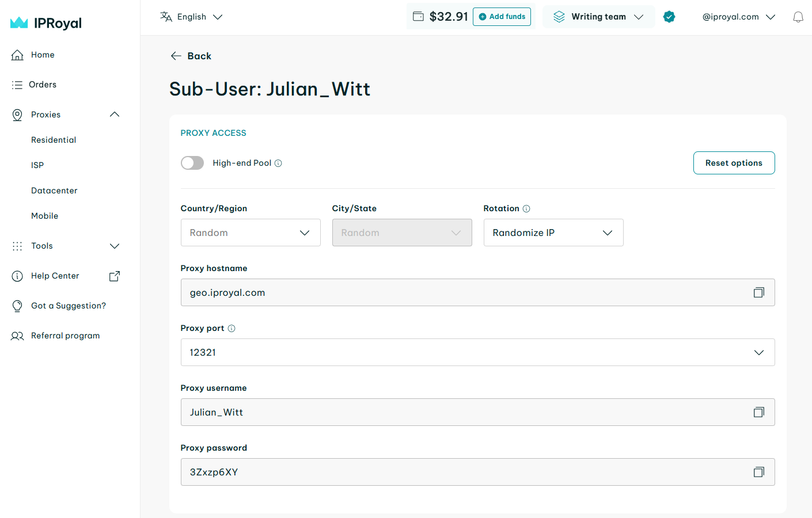
Task: Select ISP proxies
Action: point(37,165)
